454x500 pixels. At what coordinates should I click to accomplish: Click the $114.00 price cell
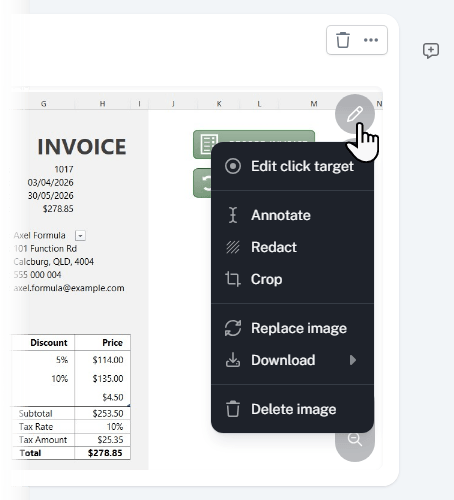[108, 360]
